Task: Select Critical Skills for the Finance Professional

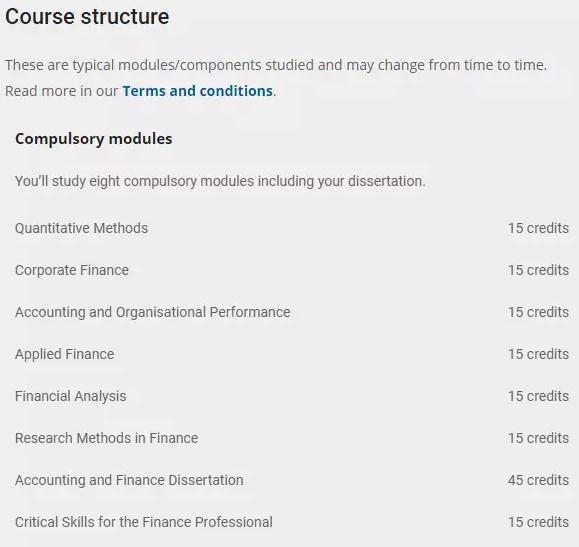Action: pyautogui.click(x=144, y=522)
